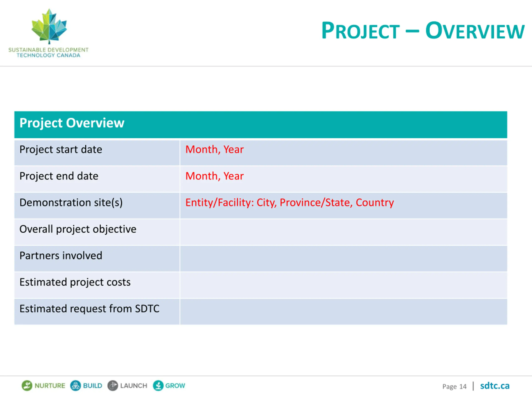The height and width of the screenshot is (399, 532).
Task: Select the Partners involved label cell
Action: point(97,259)
